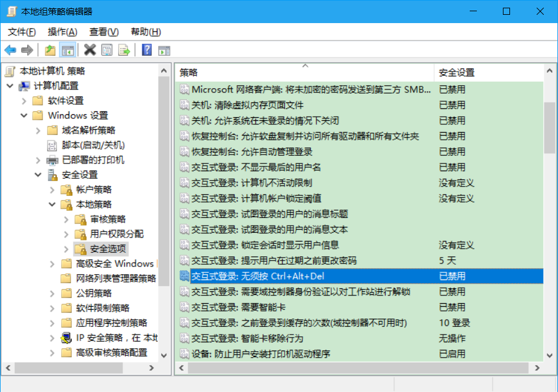Click the tree pane scroll up arrow

(163, 71)
